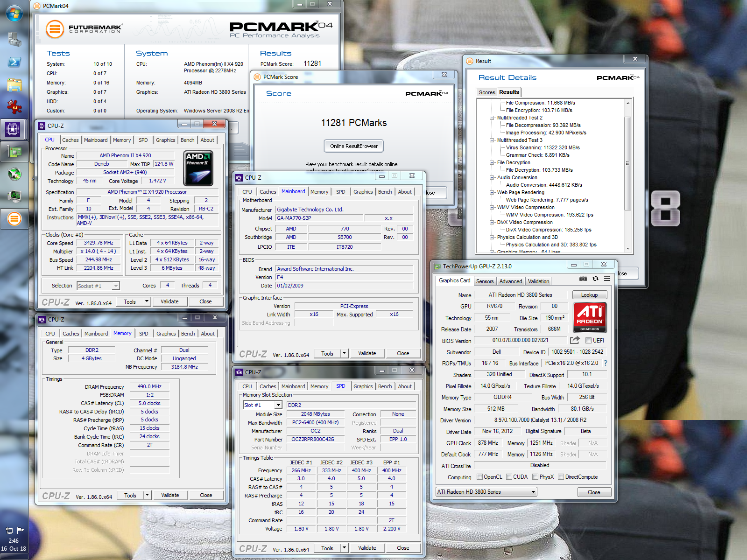
Task: Switch to the Scores tab in Result Details
Action: 487,92
